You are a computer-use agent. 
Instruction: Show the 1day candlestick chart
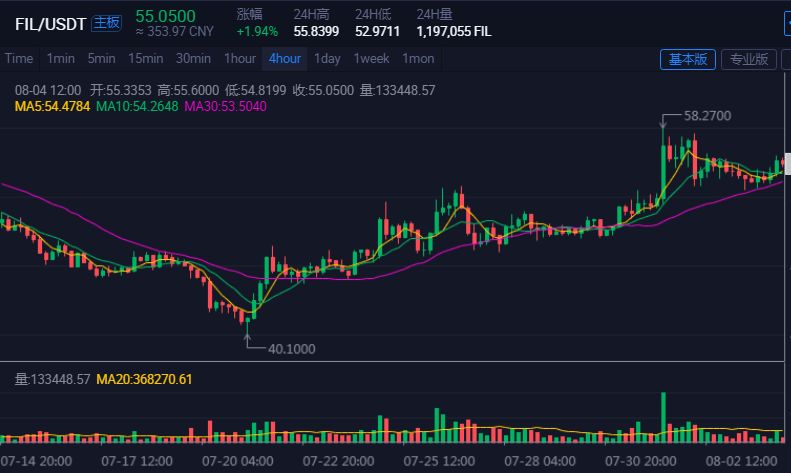[x=327, y=58]
